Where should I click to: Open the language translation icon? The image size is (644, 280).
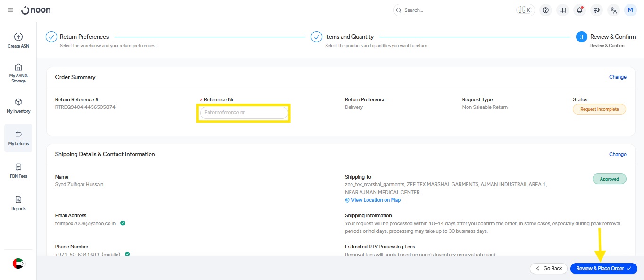pyautogui.click(x=613, y=10)
